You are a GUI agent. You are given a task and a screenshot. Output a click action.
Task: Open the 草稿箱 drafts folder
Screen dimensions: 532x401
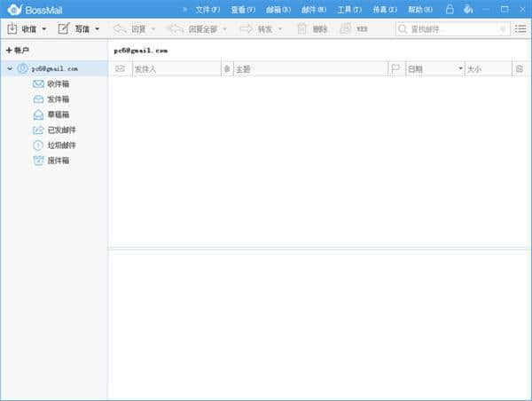click(x=59, y=114)
